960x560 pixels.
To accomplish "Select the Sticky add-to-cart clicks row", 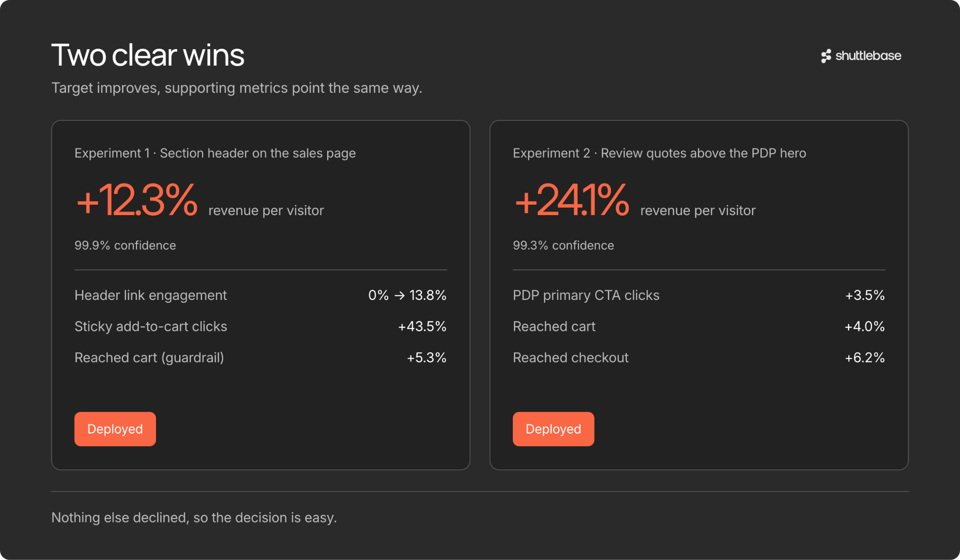I will pyautogui.click(x=261, y=327).
